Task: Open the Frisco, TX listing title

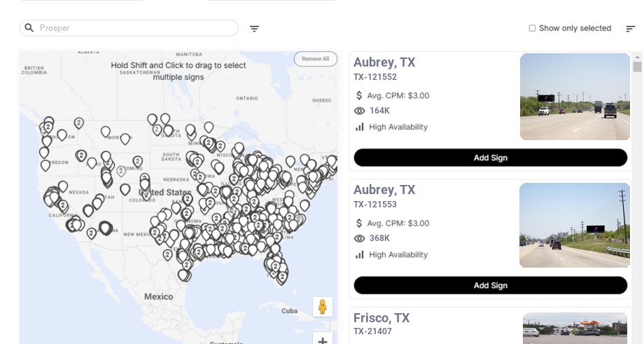Action: pyautogui.click(x=381, y=318)
